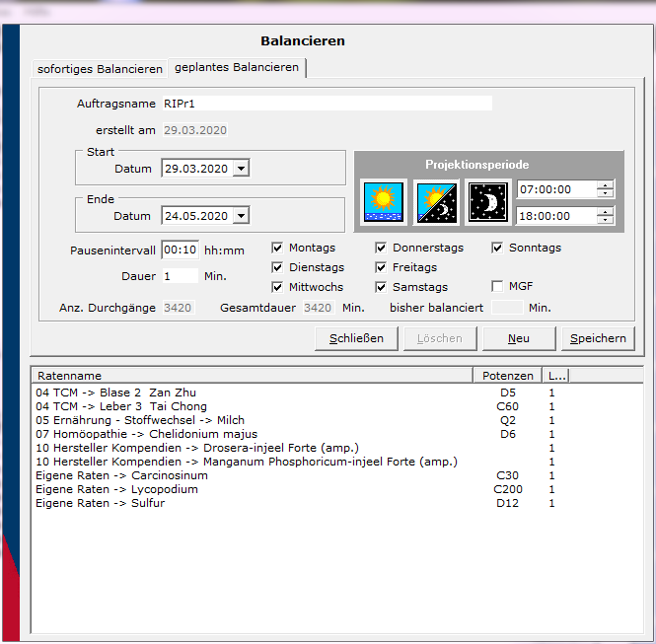Enable the MGF checkbox

pos(497,286)
